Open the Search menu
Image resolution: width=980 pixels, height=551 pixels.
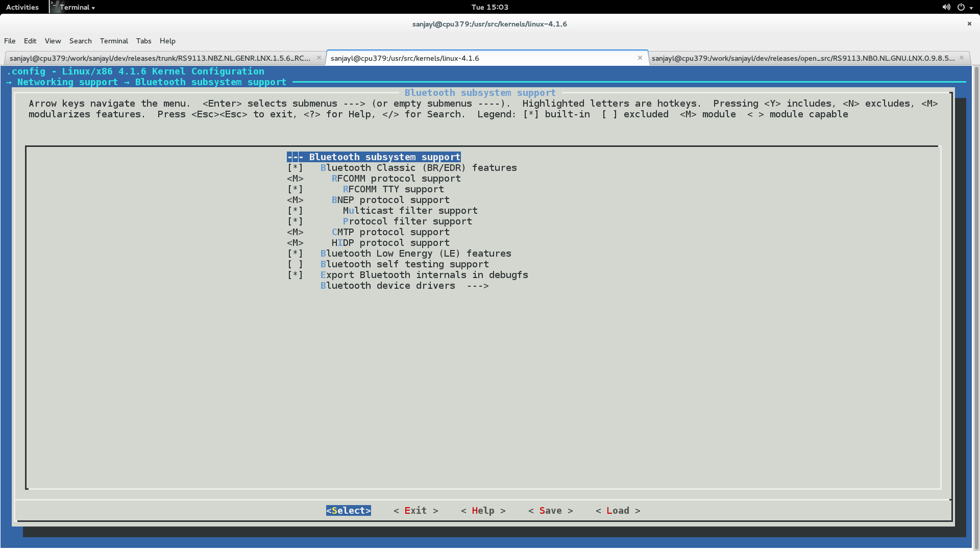[x=80, y=41]
